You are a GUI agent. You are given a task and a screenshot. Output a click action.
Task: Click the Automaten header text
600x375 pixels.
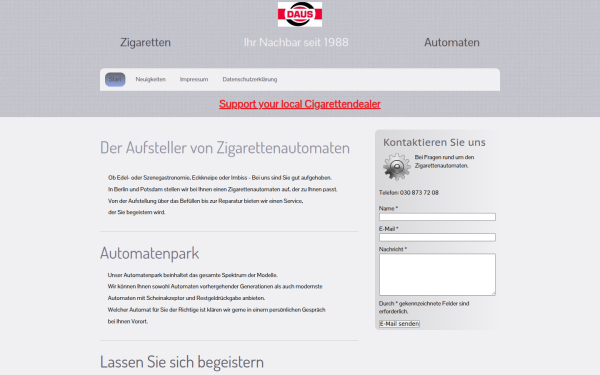(452, 42)
